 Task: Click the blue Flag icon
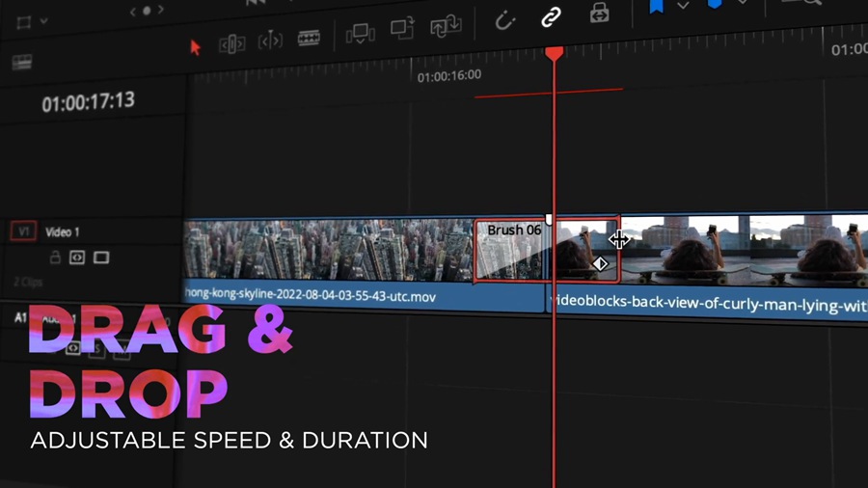coord(656,6)
